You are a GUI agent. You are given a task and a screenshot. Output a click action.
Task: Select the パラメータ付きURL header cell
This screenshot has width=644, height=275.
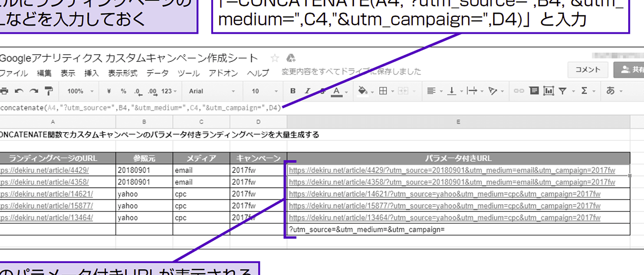[458, 158]
